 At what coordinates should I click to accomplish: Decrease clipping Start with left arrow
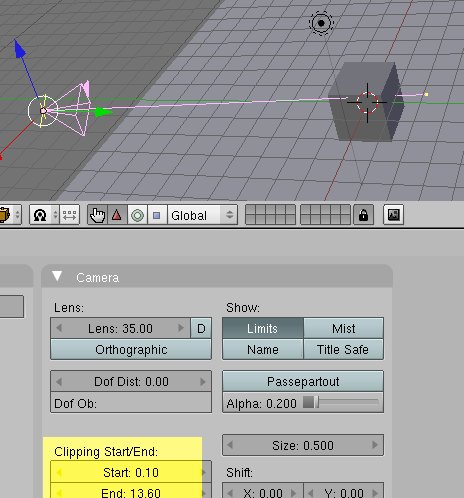pos(59,472)
